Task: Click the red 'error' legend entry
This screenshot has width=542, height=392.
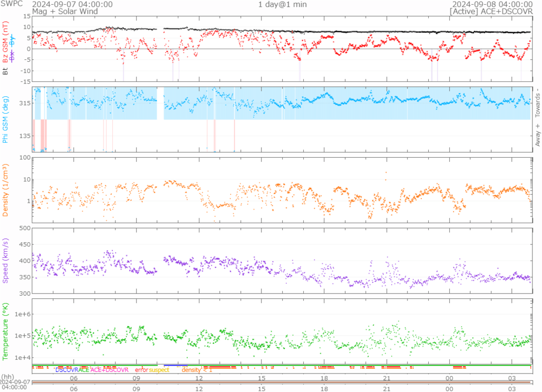Action: coord(142,370)
